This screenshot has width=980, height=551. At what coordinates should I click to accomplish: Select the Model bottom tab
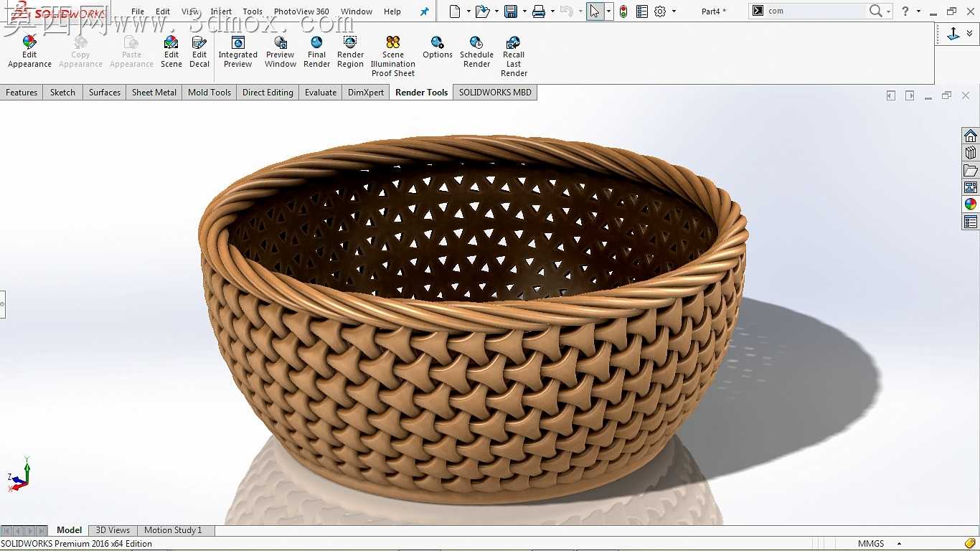[69, 530]
